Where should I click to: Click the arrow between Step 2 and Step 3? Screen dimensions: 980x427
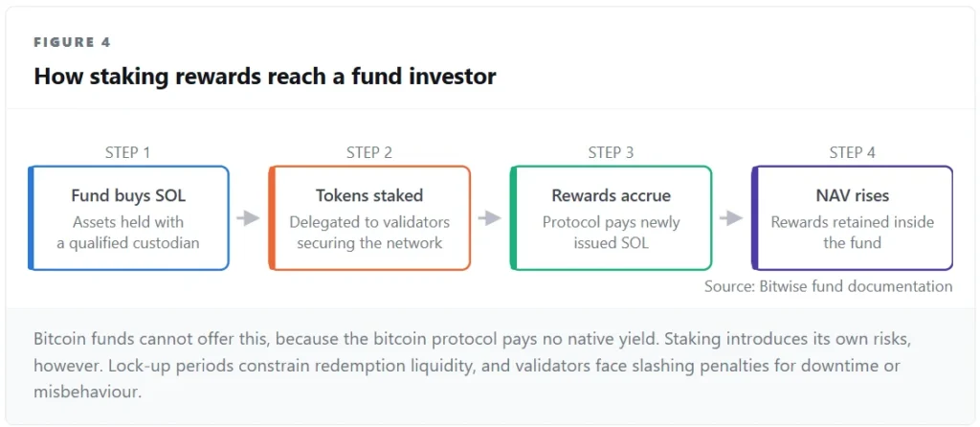(490, 218)
